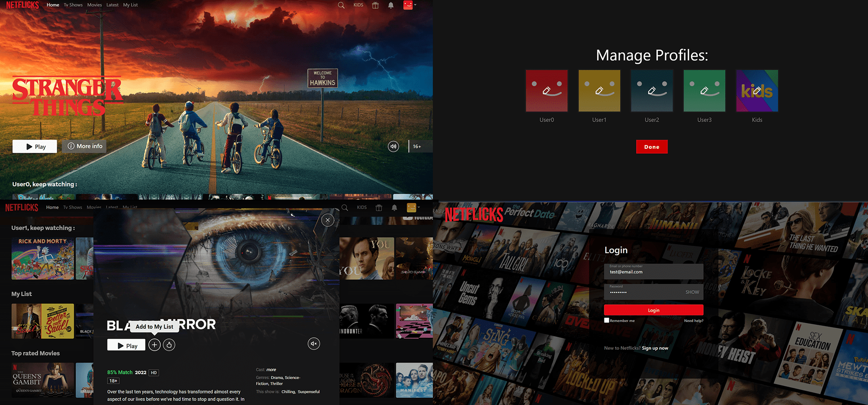Open search on the Stranger Things home screen
868x405 pixels.
(341, 5)
